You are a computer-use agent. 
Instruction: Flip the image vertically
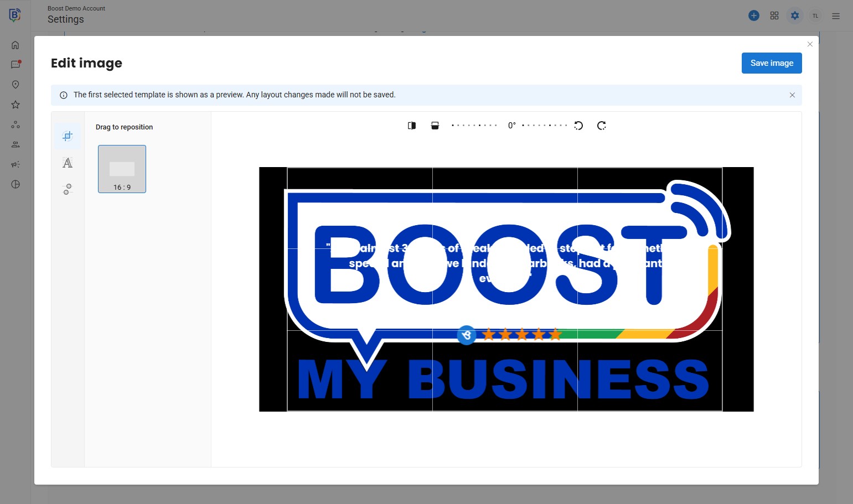click(x=435, y=126)
